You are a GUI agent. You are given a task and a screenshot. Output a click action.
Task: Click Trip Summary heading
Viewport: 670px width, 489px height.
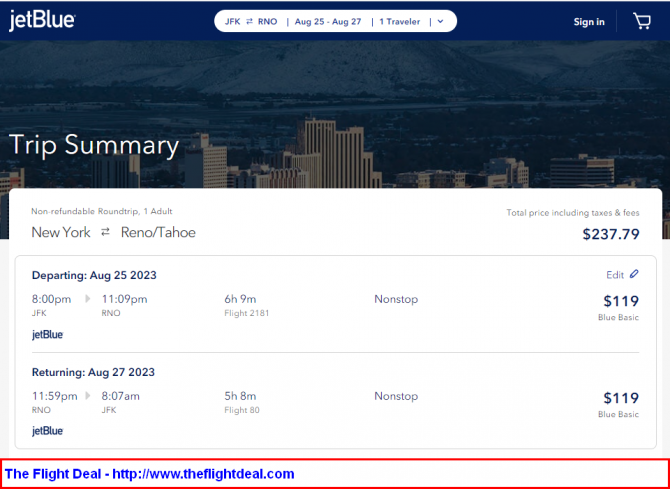[x=94, y=145]
